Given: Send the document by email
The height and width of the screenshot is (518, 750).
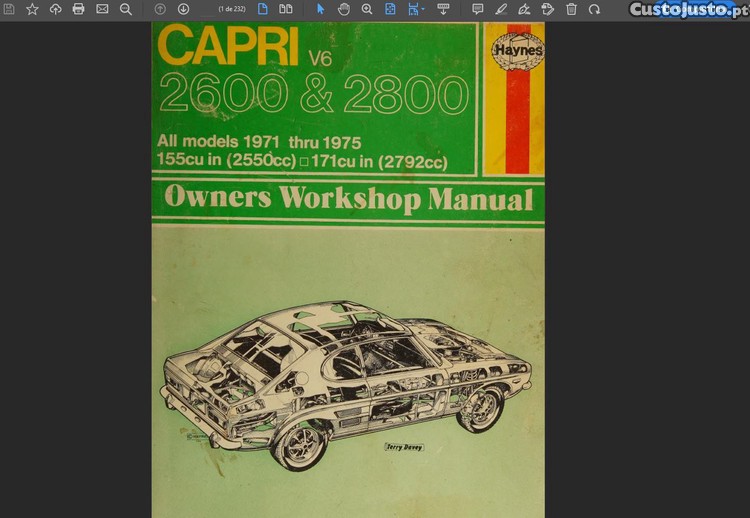Looking at the screenshot, I should click(102, 9).
